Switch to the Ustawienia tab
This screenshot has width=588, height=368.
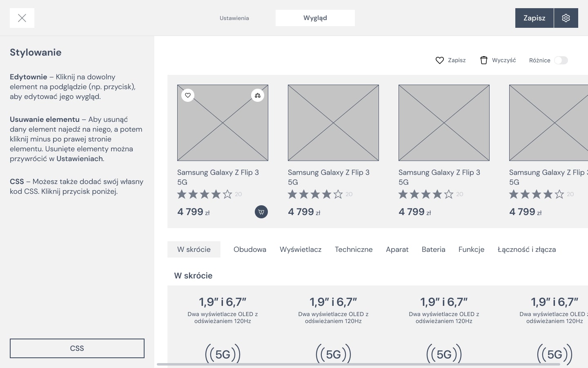[234, 18]
